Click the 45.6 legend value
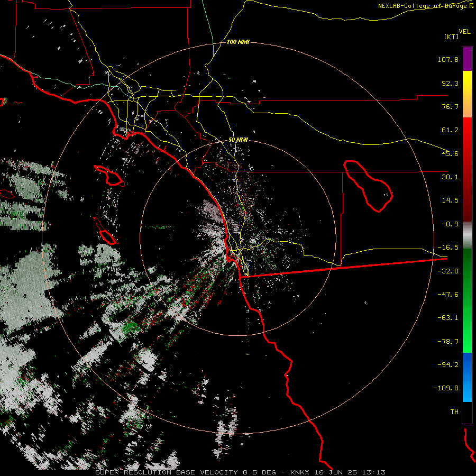 [x=450, y=153]
